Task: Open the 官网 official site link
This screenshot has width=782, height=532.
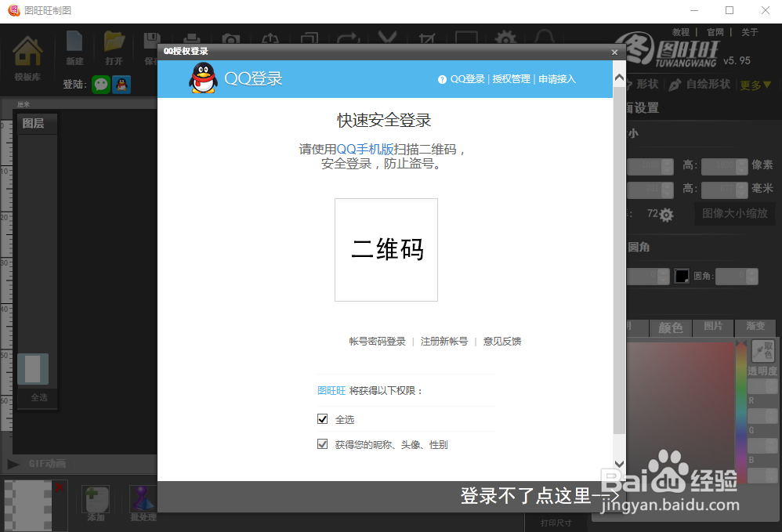Action: tap(715, 32)
